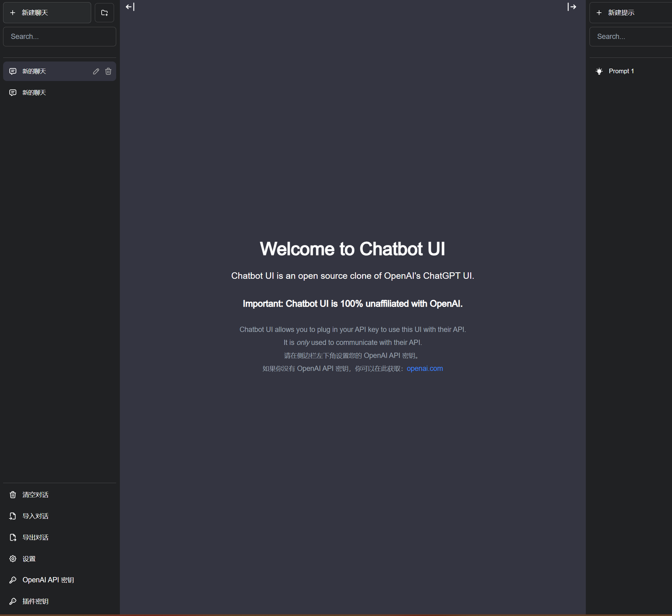The width and height of the screenshot is (672, 616).
Task: Rename the first 新的聊天 conversation via pencil icon
Action: [x=96, y=71]
